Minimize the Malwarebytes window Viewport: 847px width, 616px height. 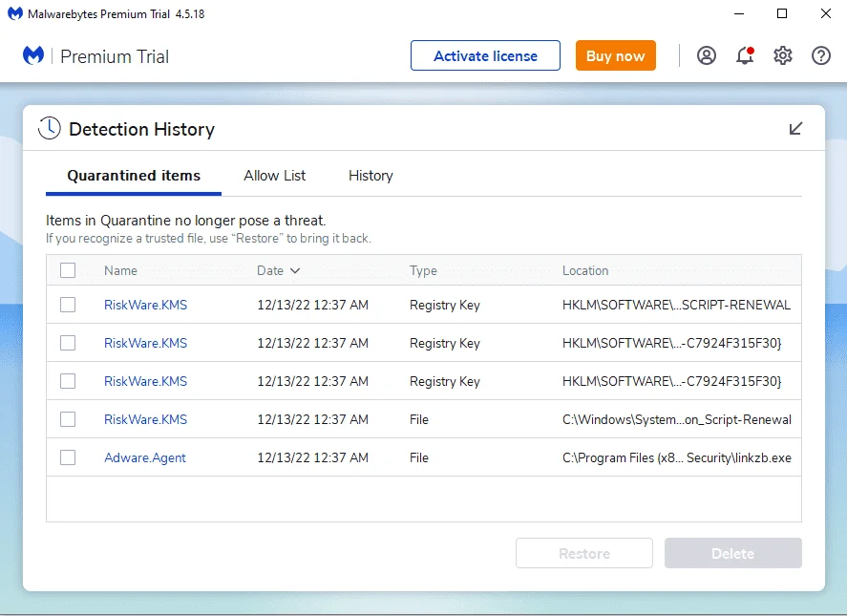pyautogui.click(x=739, y=13)
